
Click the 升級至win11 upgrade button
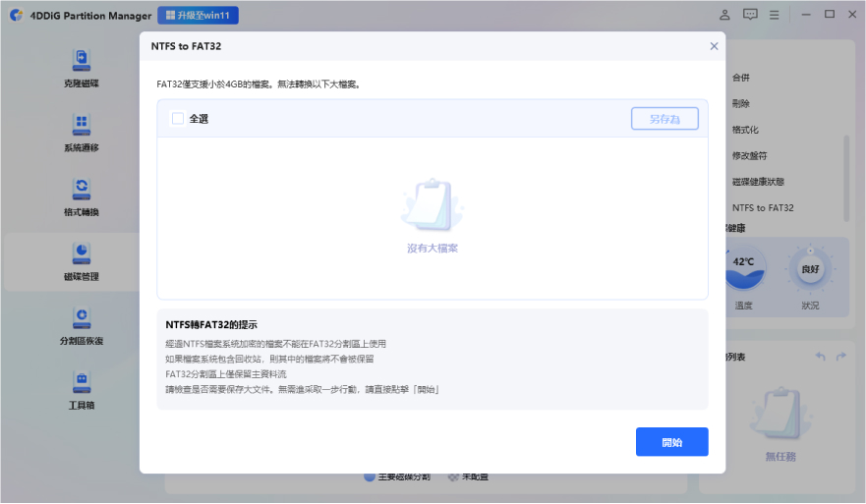tap(199, 16)
